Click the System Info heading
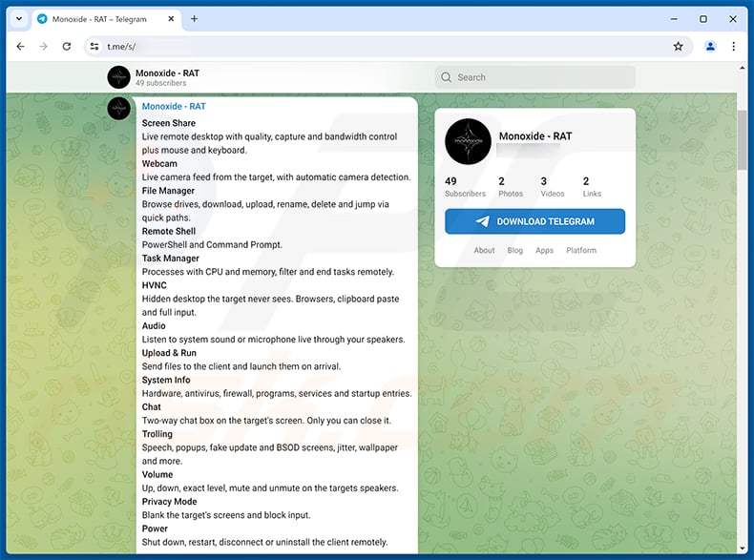 coord(166,380)
